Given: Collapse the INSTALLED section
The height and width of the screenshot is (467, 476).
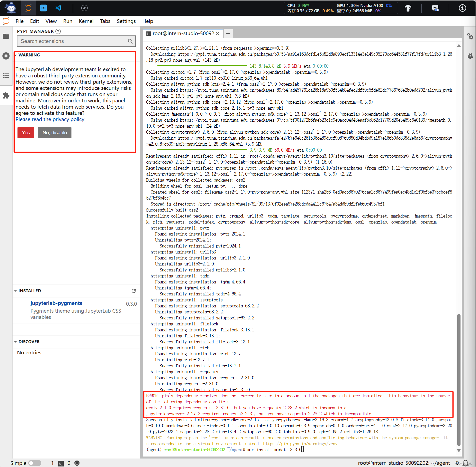Looking at the screenshot, I should 15,291.
